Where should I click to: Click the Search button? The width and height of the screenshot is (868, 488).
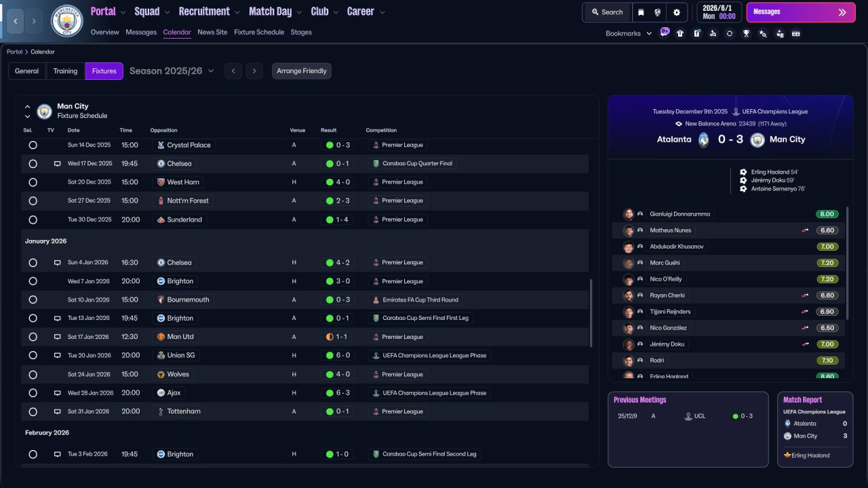tap(607, 12)
